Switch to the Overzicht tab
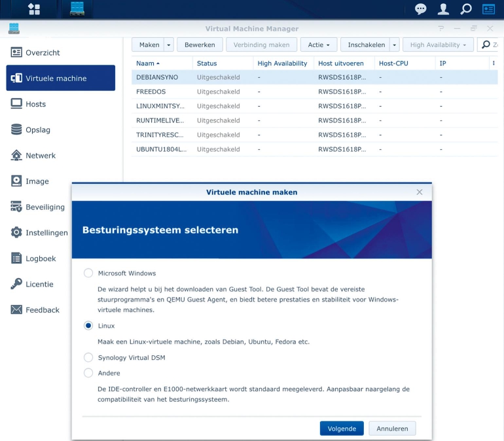 tap(43, 52)
